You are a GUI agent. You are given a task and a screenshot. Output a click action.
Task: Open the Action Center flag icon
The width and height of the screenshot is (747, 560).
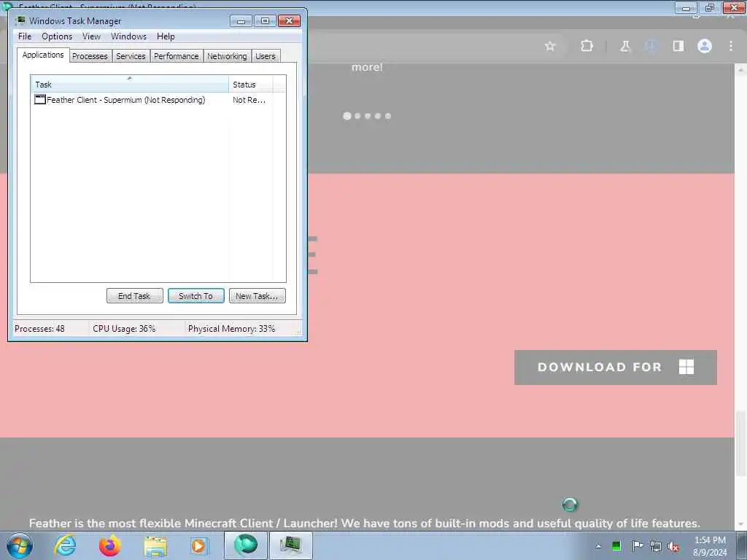point(637,546)
